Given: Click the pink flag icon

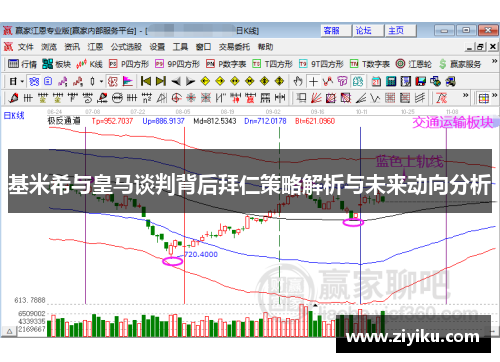Looking at the screenshot, I should click(x=128, y=81).
